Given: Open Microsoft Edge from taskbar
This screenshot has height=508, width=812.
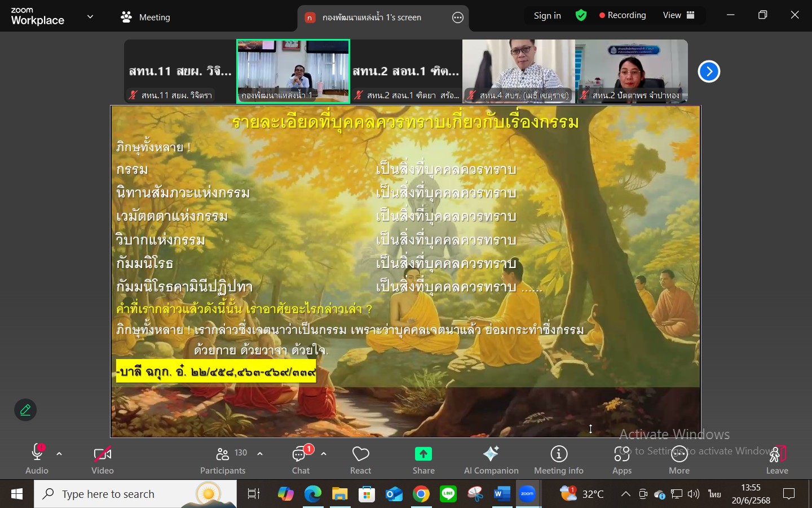Looking at the screenshot, I should coord(313,494).
